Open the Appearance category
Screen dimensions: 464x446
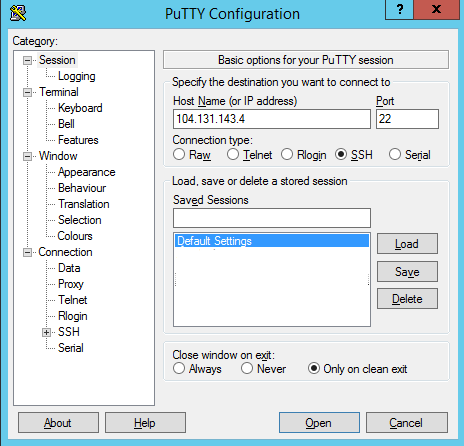point(86,172)
